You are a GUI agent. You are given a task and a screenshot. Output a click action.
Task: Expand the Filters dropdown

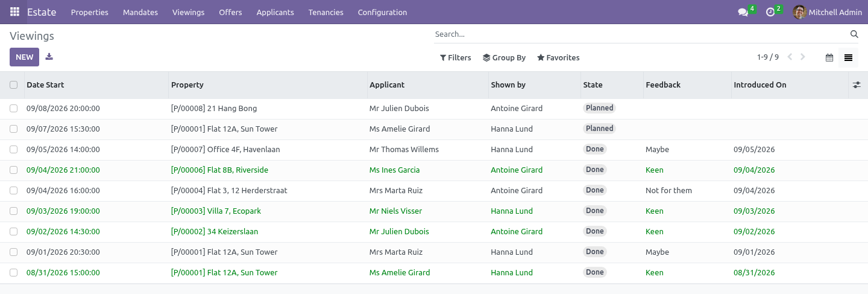coord(456,58)
